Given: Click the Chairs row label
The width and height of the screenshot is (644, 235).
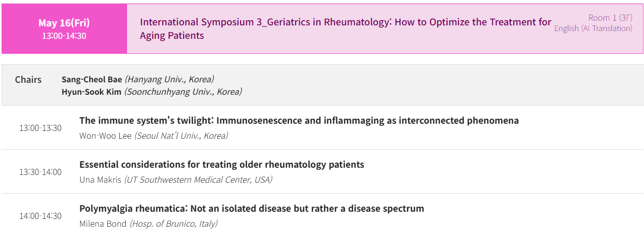Looking at the screenshot, I should click(x=28, y=80).
